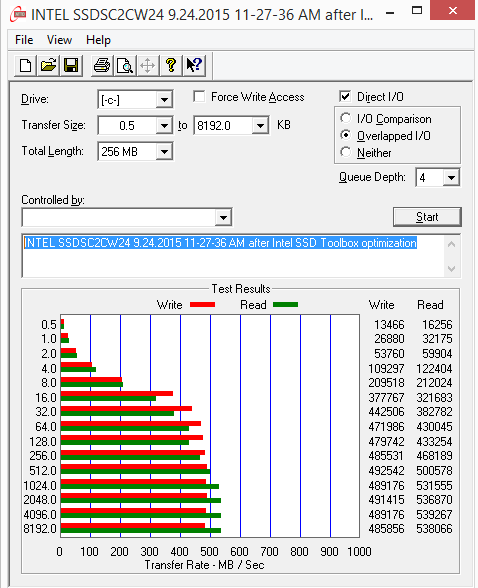Print the results using printer icon
Image resolution: width=478 pixels, height=588 pixels.
102,66
